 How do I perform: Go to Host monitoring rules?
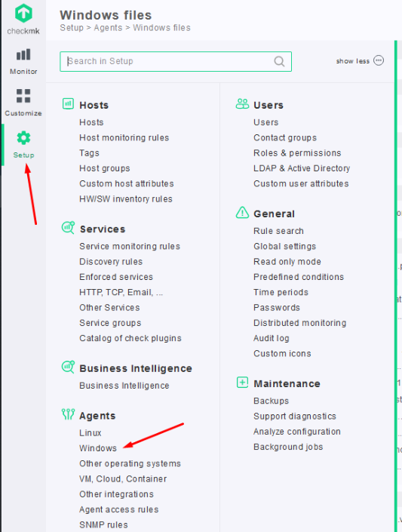124,138
